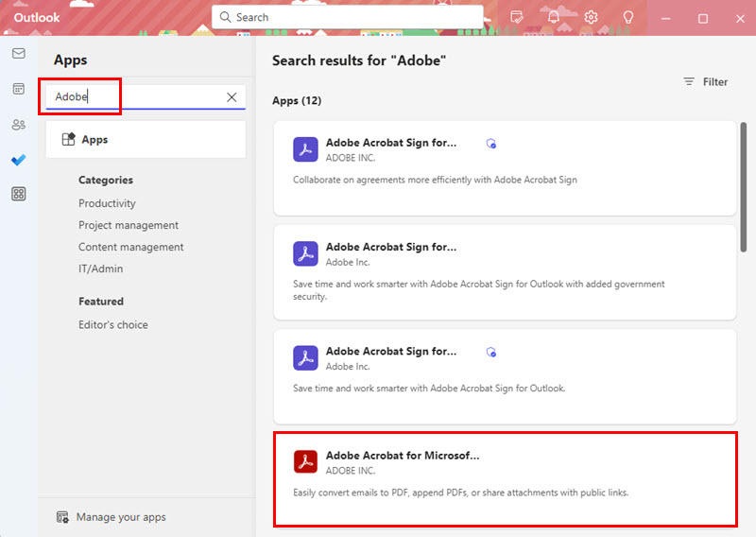The image size is (756, 537).
Task: Open the People contacts icon
Action: 19,125
